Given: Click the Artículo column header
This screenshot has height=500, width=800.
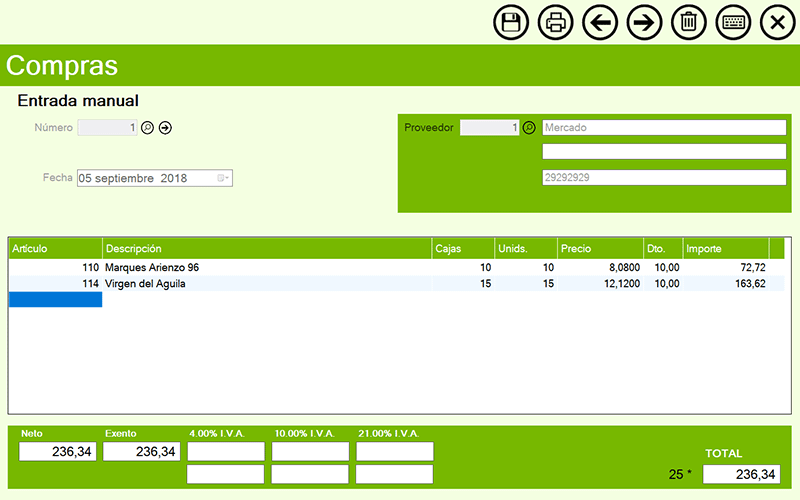Looking at the screenshot, I should pos(55,248).
